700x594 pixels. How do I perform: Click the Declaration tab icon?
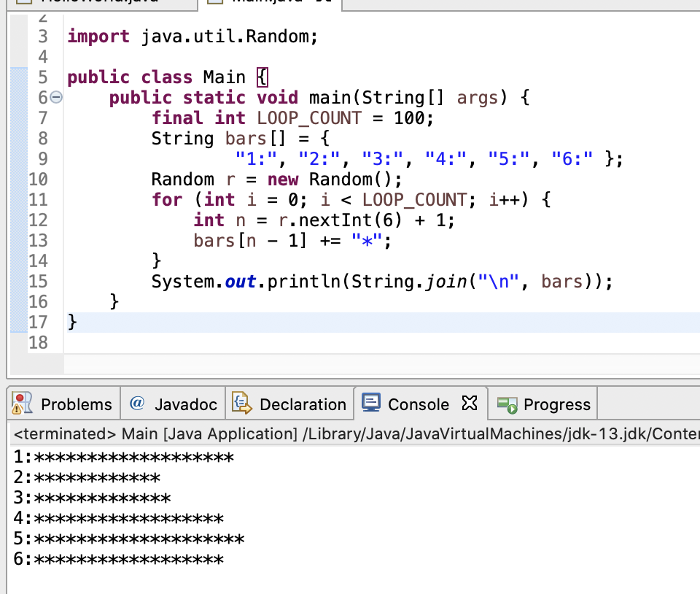click(x=241, y=403)
